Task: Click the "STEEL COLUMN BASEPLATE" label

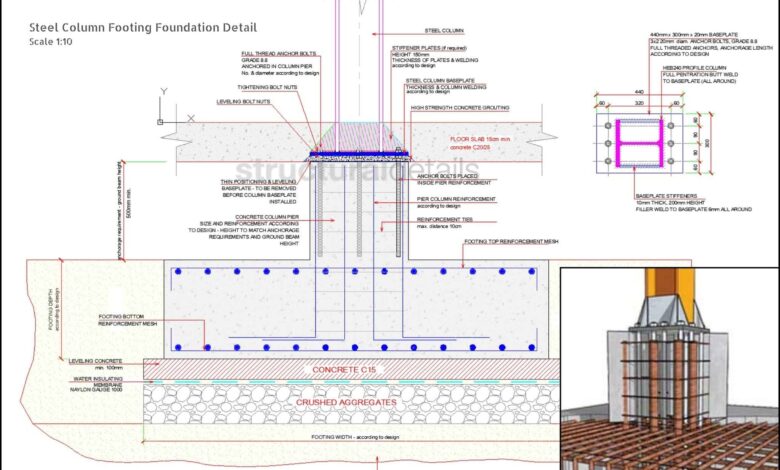Action: coord(440,81)
